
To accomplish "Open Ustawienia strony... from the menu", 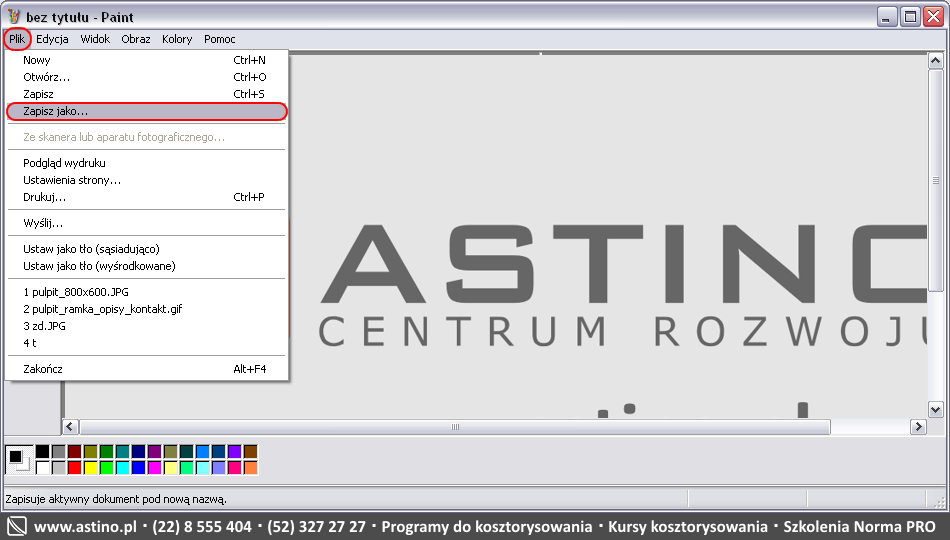I will click(146, 180).
